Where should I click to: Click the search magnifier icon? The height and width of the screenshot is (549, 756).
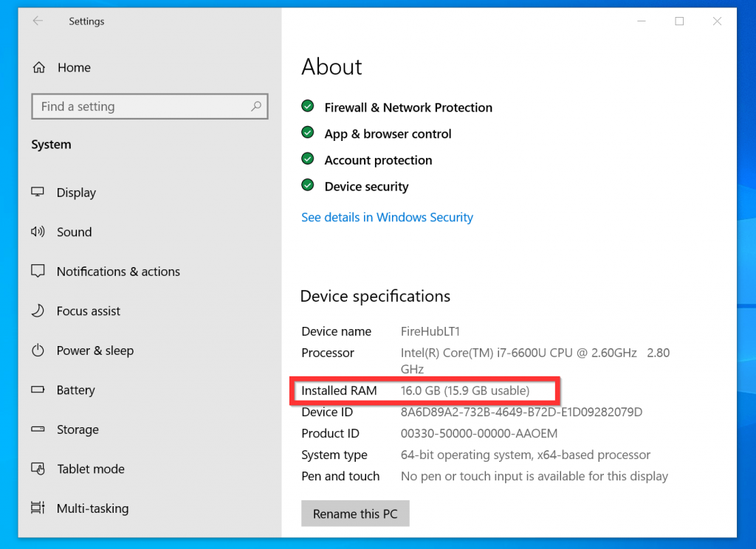[255, 107]
